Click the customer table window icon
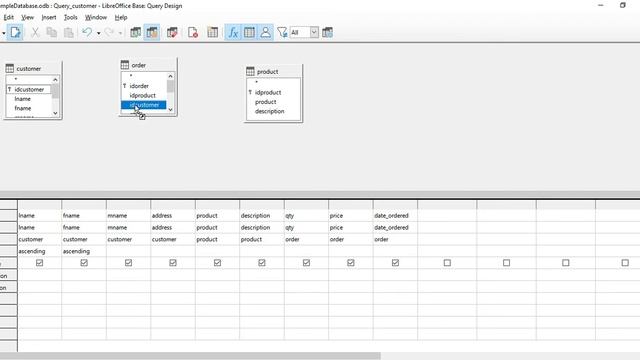 tap(10, 69)
